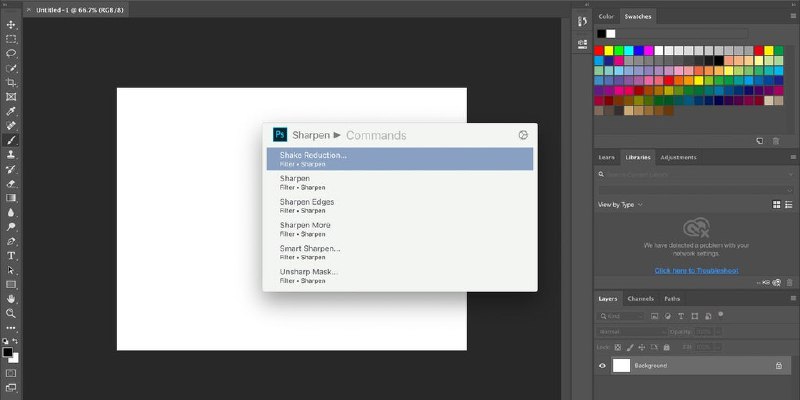This screenshot has width=800, height=400.
Task: Select the Hand tool
Action: point(11,298)
